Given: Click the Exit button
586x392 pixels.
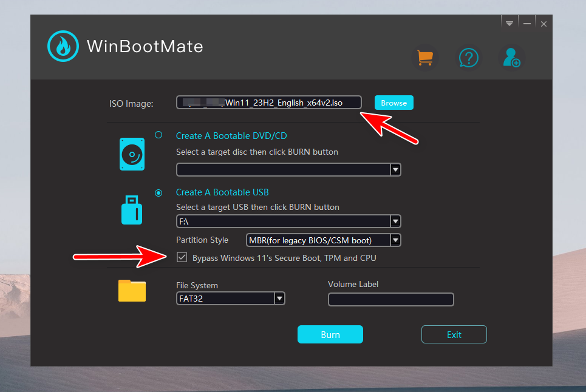Looking at the screenshot, I should coord(454,334).
